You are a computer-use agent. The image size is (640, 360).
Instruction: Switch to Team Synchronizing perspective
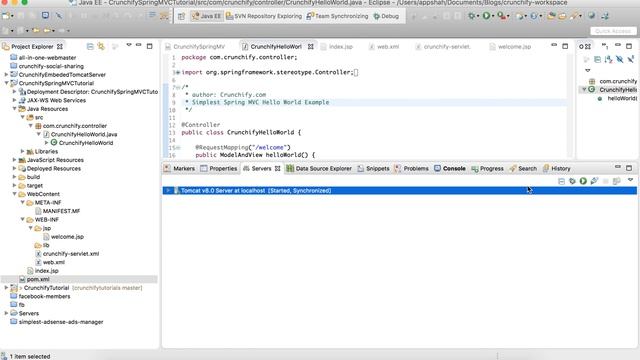pos(337,16)
